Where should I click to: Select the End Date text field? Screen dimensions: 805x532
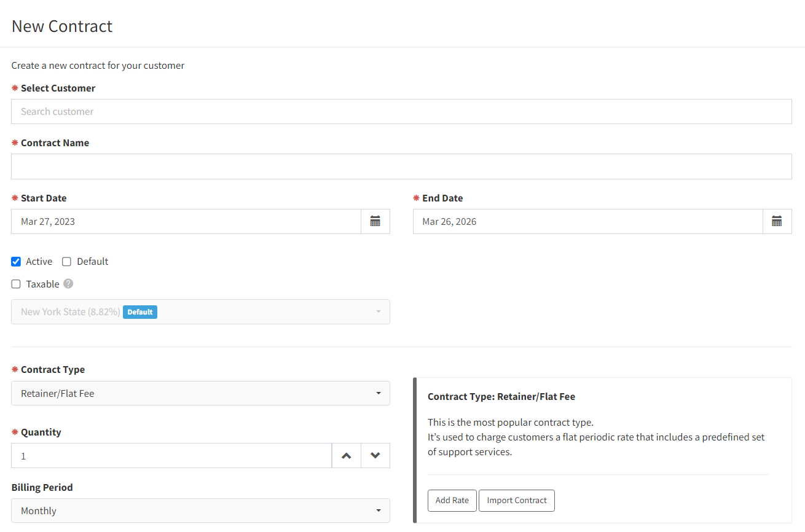click(588, 221)
